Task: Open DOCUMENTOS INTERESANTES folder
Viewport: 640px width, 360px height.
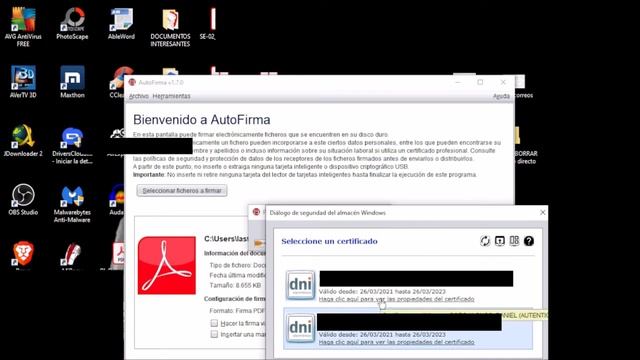Action: (170, 27)
